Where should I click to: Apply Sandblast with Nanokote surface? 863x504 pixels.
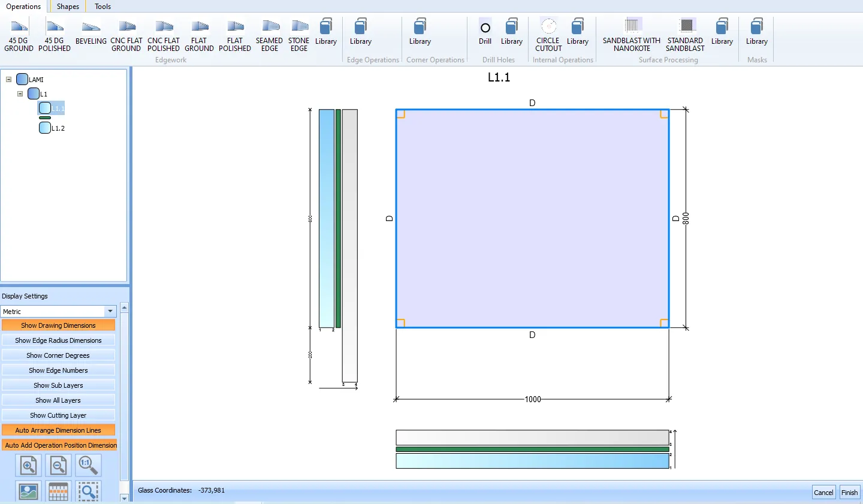pyautogui.click(x=632, y=35)
